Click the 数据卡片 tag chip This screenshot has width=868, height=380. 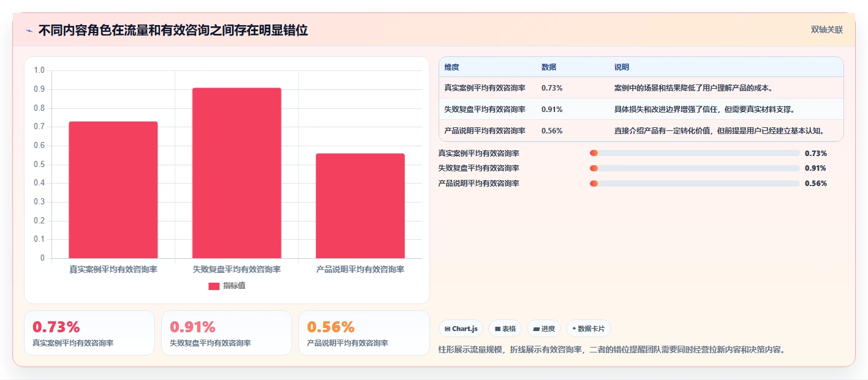pyautogui.click(x=589, y=329)
